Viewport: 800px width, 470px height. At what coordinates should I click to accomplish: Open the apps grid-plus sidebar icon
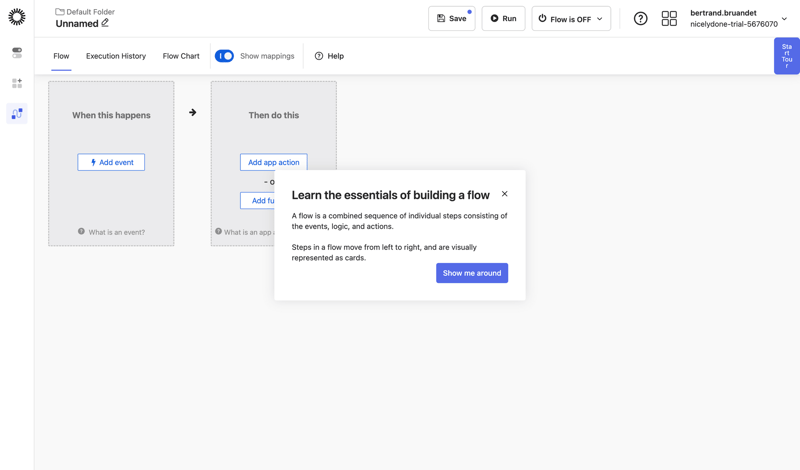[17, 83]
